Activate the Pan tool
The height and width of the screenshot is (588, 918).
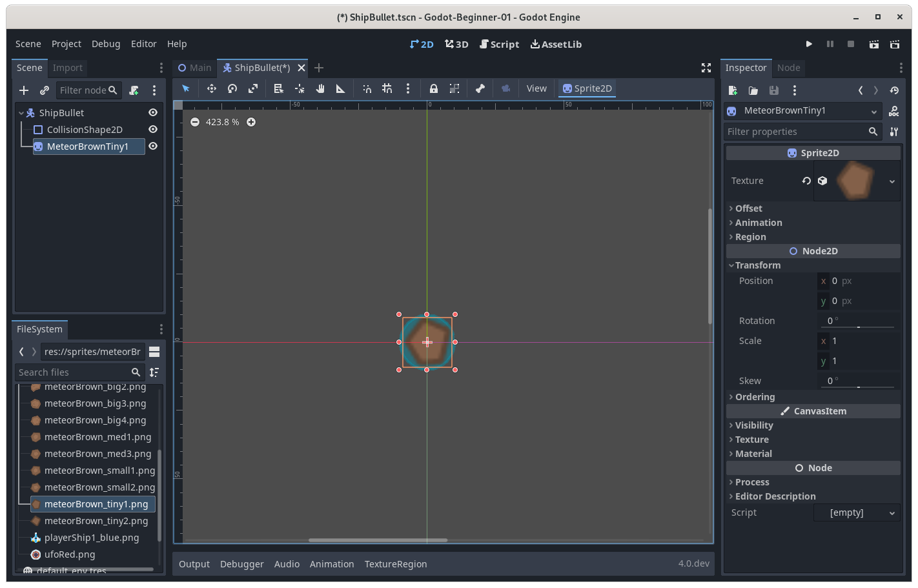[x=320, y=88]
